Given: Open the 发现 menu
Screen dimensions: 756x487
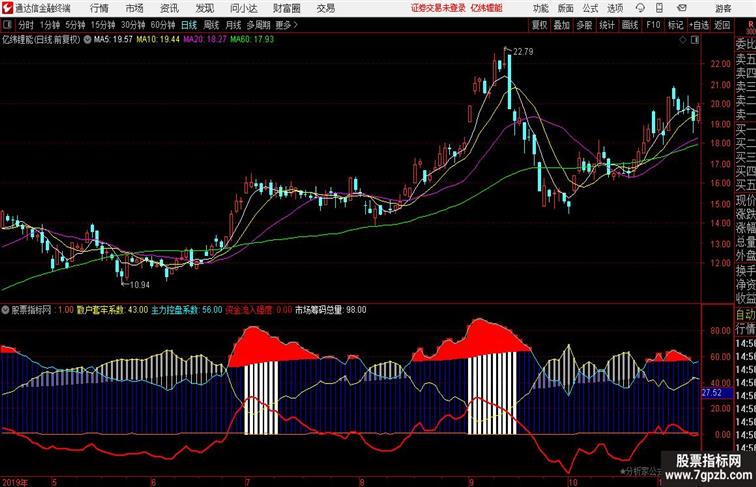Looking at the screenshot, I should point(204,8).
